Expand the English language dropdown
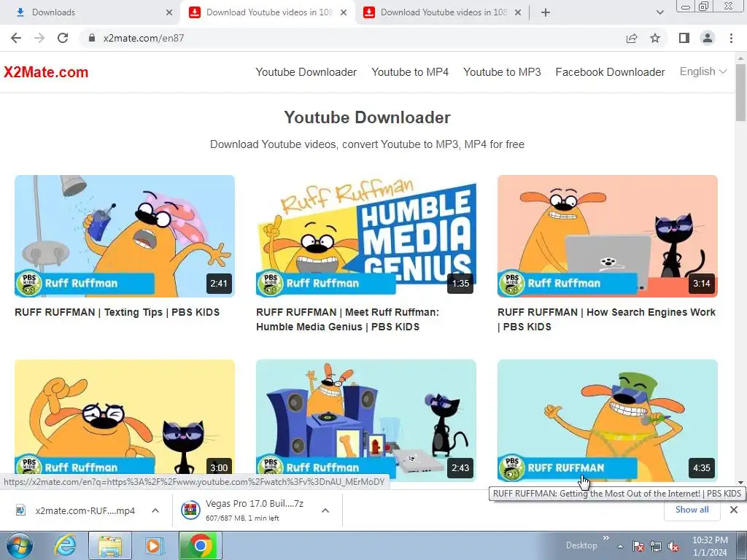Screen dimensions: 747x560 (x=703, y=71)
